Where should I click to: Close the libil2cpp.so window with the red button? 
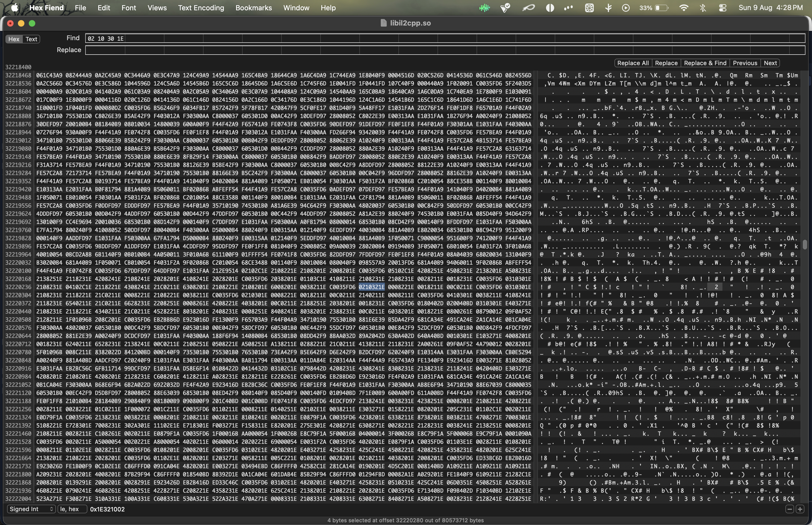[x=10, y=23]
